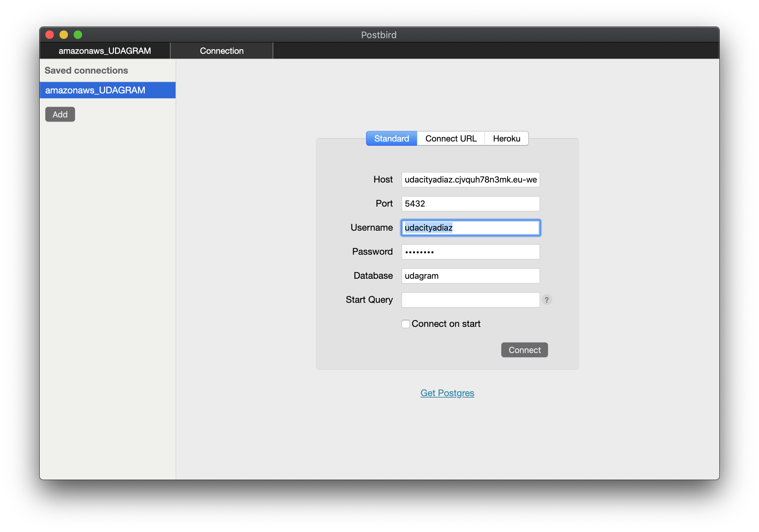This screenshot has height=532, width=759.
Task: Click the Add saved connection button
Action: coord(60,114)
